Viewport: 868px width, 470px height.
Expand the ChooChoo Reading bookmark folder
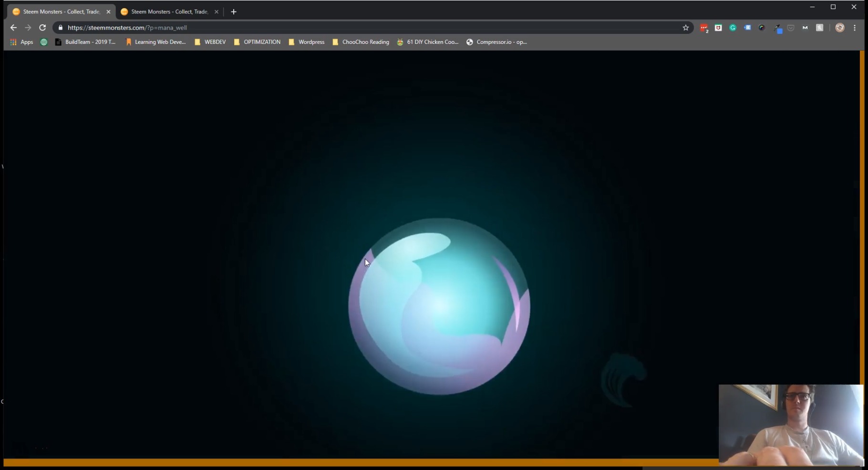point(361,42)
